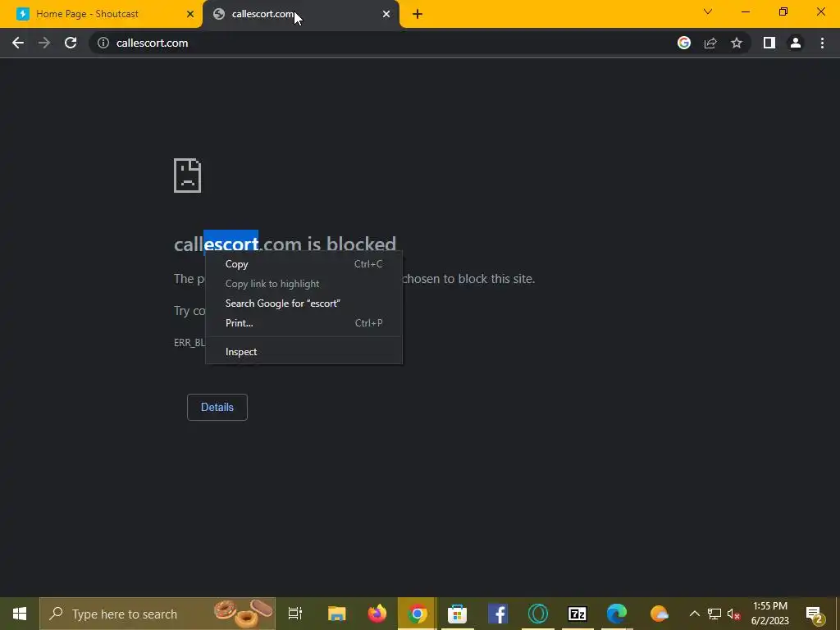
Task: Click the network status tray icon
Action: click(x=714, y=614)
